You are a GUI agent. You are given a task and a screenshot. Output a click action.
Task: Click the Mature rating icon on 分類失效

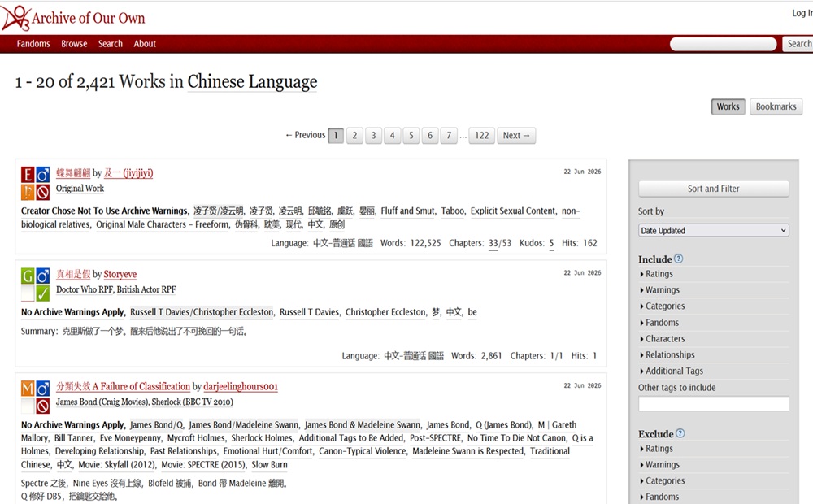(x=28, y=389)
